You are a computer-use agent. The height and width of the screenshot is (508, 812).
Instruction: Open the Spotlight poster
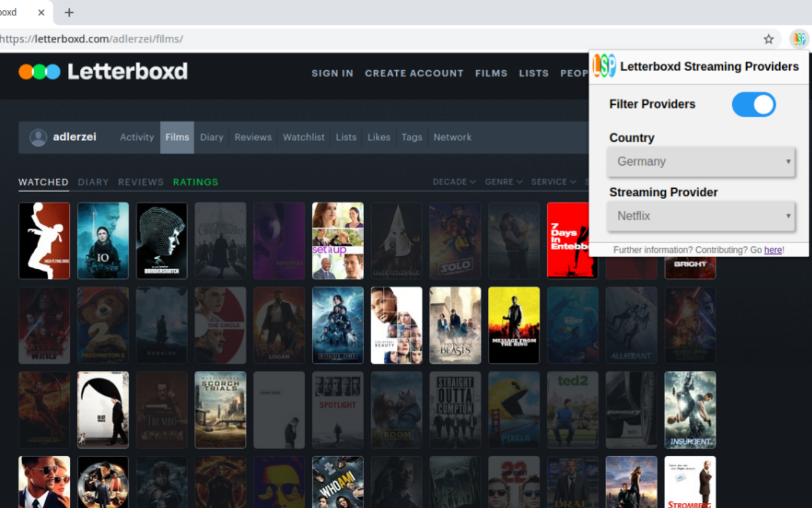(338, 410)
